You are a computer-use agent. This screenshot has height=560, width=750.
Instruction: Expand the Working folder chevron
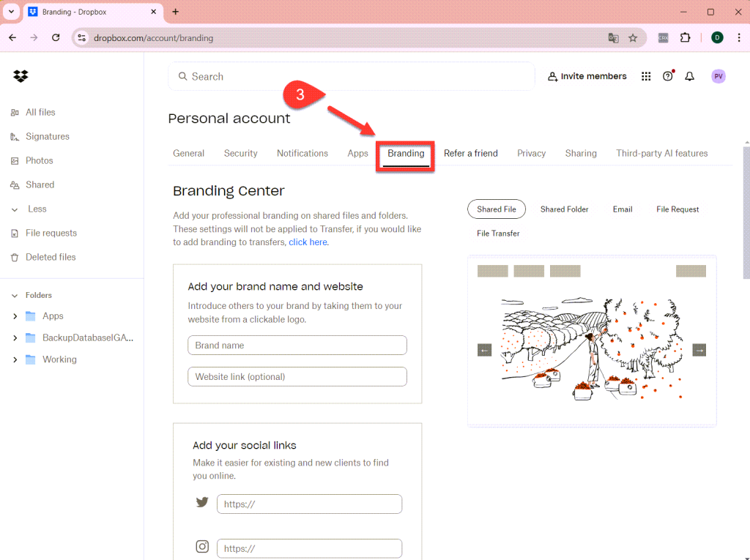pos(15,359)
